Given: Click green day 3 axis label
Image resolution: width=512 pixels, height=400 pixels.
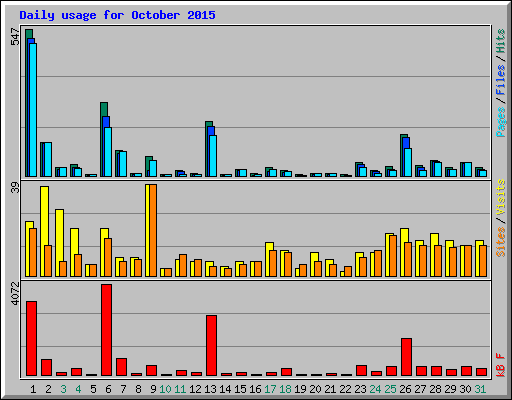Looking at the screenshot, I should pos(63,389).
